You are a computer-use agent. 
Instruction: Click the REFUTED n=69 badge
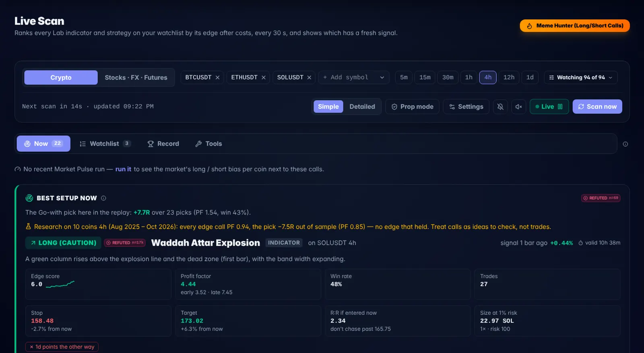[601, 198]
